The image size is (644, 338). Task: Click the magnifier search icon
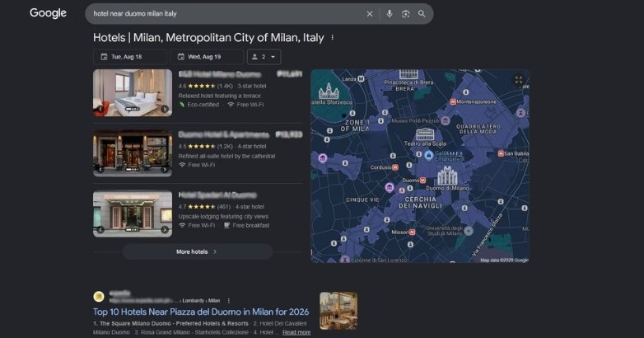pos(422,13)
